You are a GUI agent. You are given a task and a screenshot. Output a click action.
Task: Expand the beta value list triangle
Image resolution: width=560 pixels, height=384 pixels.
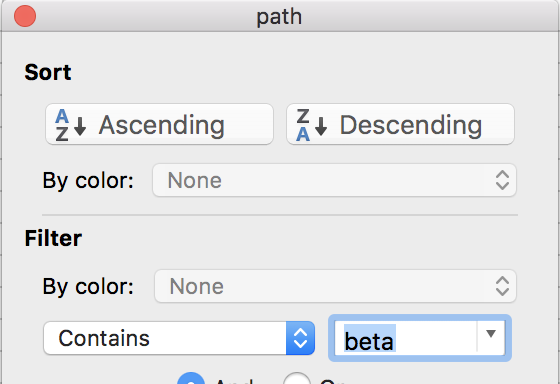491,334
